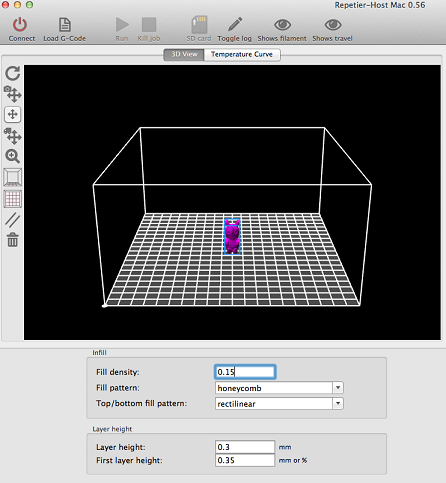Viewport: 446px width, 483px height.
Task: Toggle Shows filament eye icon
Action: point(282,25)
